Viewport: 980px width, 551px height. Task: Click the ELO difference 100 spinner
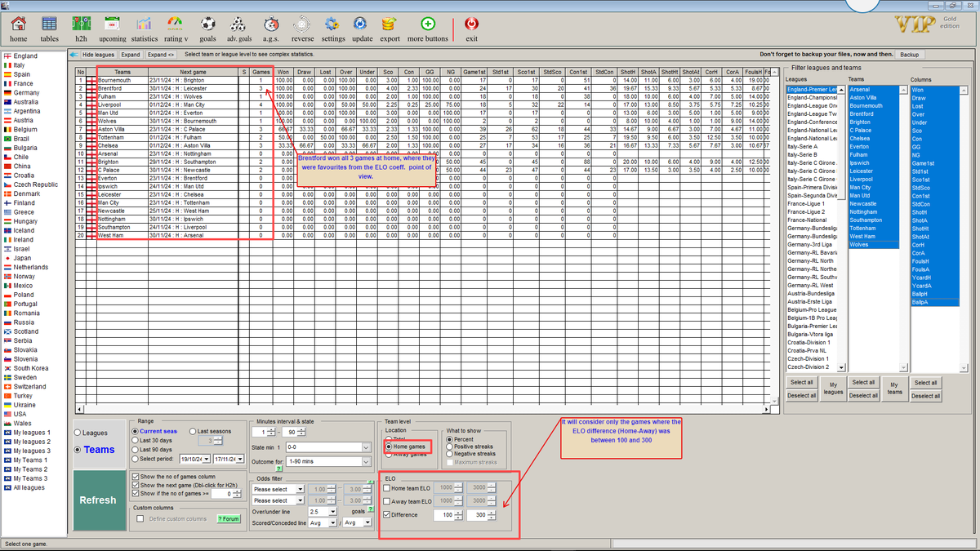pos(448,515)
